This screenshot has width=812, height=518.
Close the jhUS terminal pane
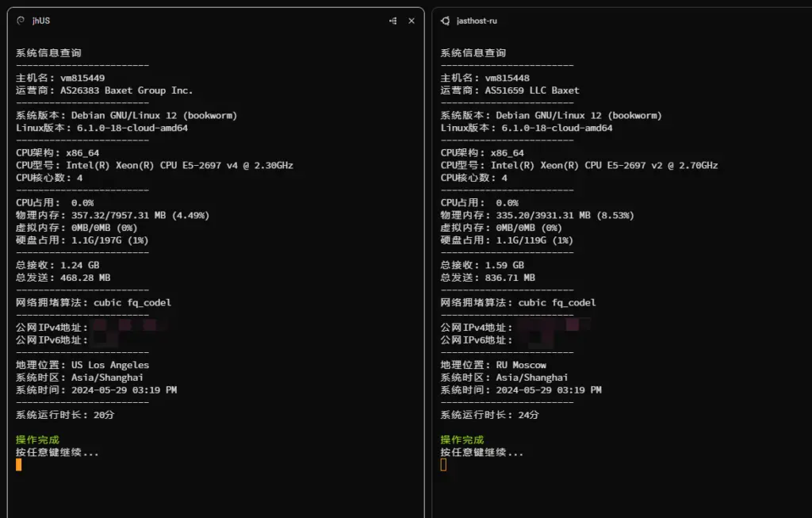point(411,21)
